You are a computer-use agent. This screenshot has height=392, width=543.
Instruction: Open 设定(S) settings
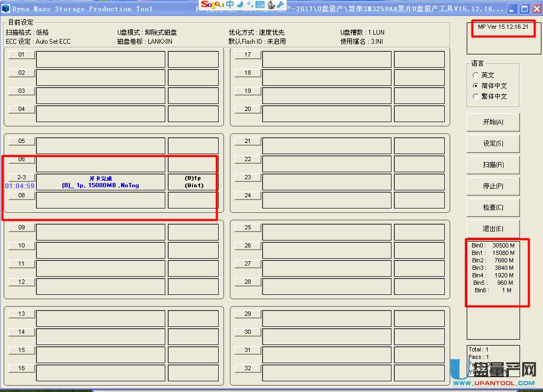[492, 143]
